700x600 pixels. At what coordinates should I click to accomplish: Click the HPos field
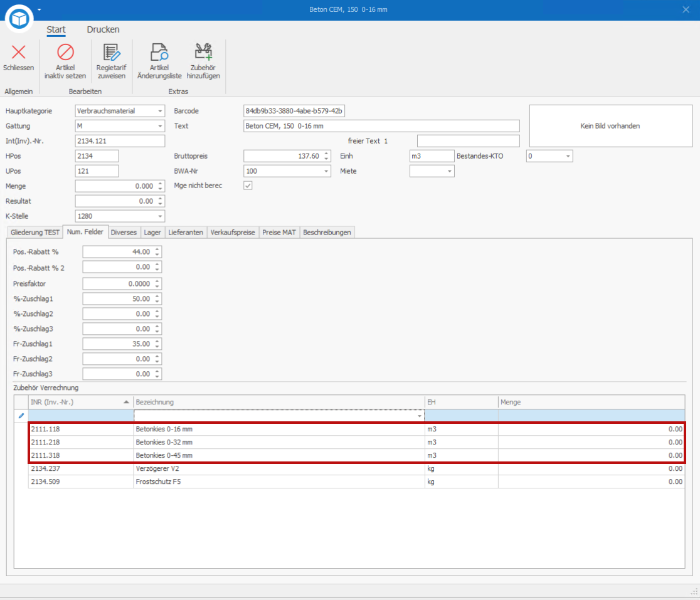point(97,156)
